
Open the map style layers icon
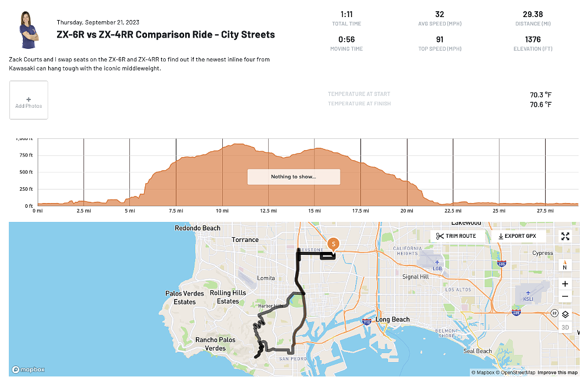(564, 314)
